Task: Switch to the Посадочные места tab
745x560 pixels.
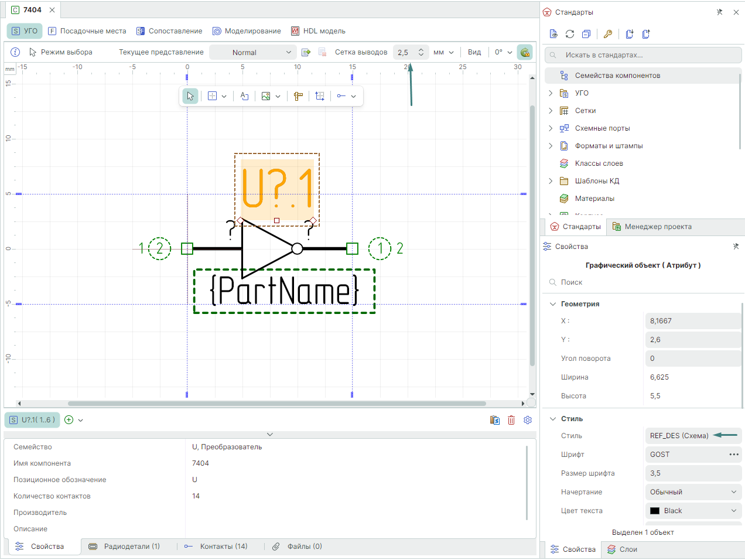Action: (x=87, y=31)
